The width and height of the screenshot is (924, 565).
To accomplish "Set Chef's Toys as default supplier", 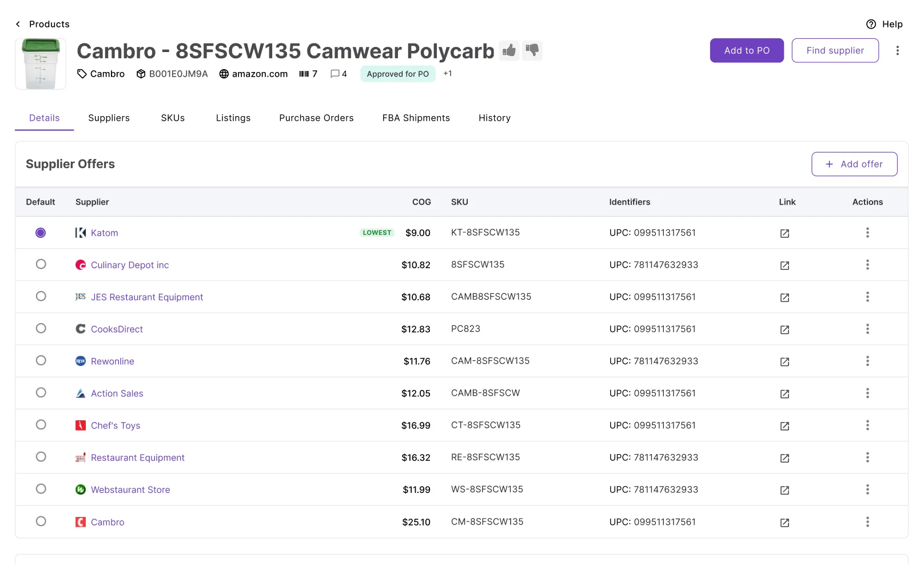I will tap(41, 424).
